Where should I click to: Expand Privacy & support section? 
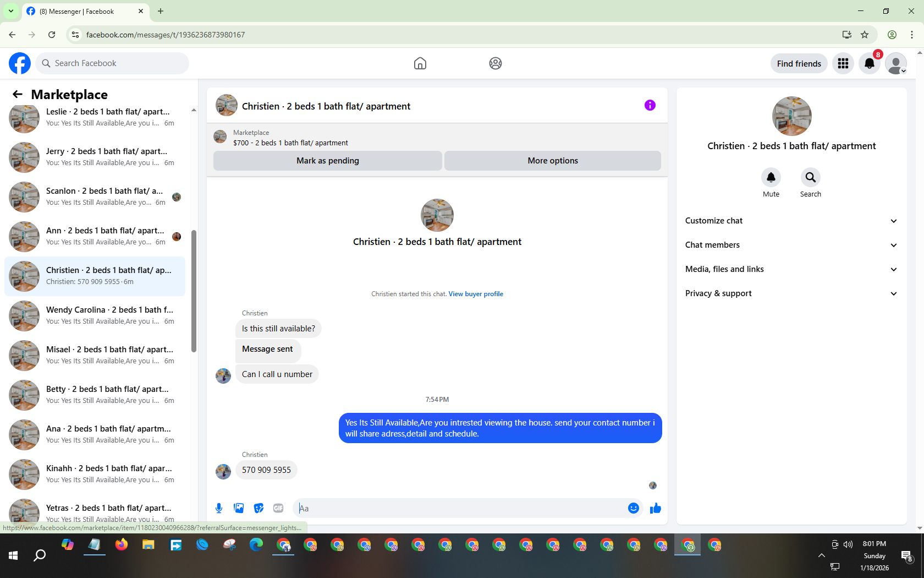(x=791, y=293)
